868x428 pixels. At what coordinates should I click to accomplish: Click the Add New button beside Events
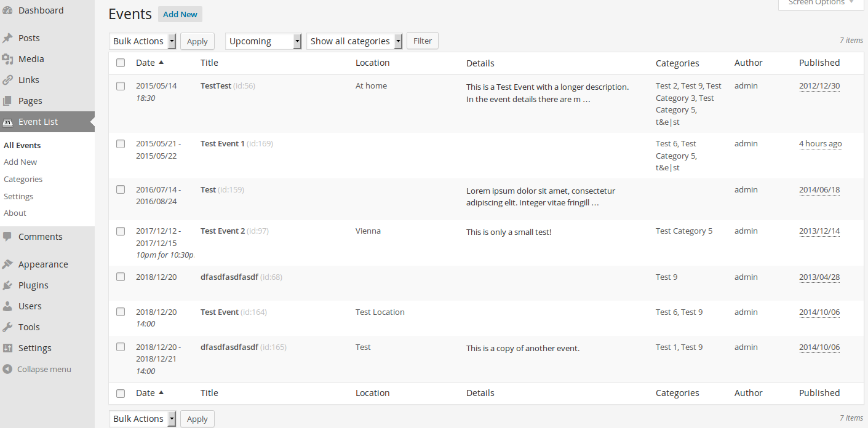click(x=180, y=15)
